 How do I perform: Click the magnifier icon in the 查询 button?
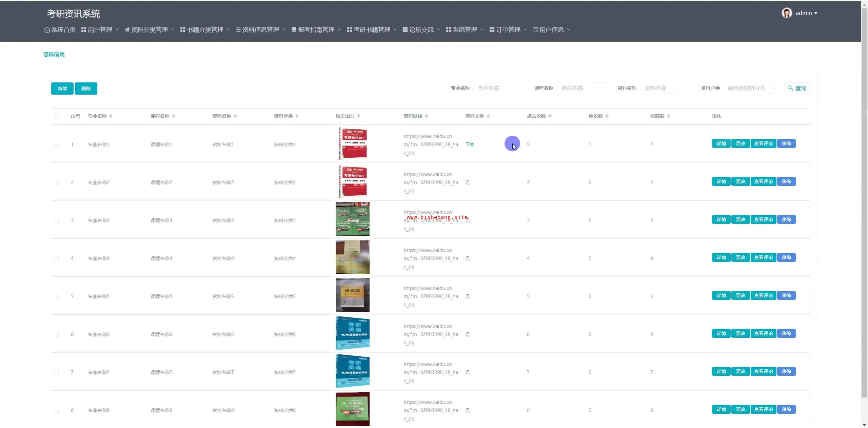[x=790, y=88]
